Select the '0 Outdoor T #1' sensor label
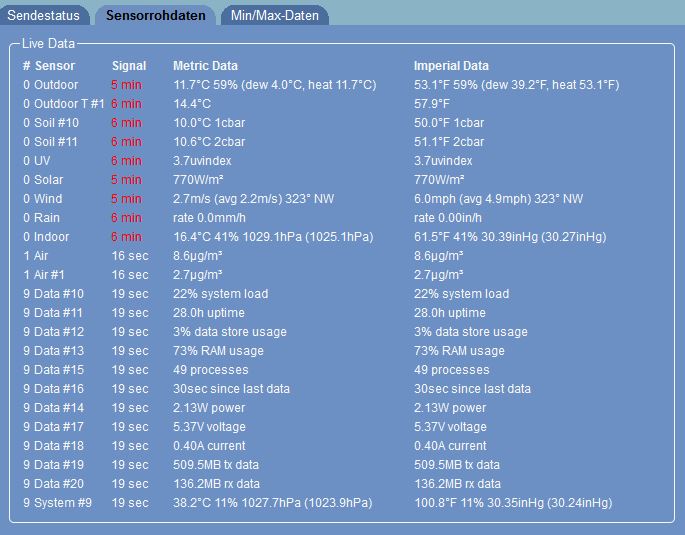The image size is (685, 535). pyautogui.click(x=64, y=104)
